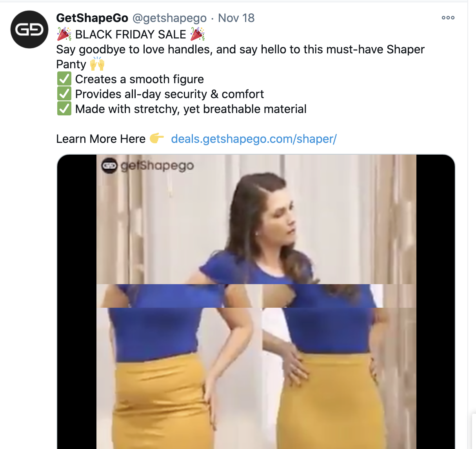The width and height of the screenshot is (476, 449).
Task: Click the getShapego logo watermark in the video
Action: [148, 166]
